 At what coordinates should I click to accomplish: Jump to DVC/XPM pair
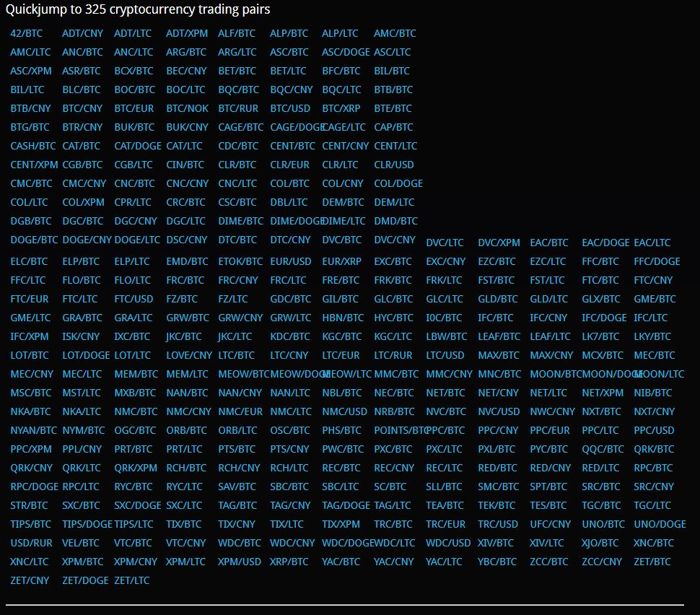coord(499,243)
